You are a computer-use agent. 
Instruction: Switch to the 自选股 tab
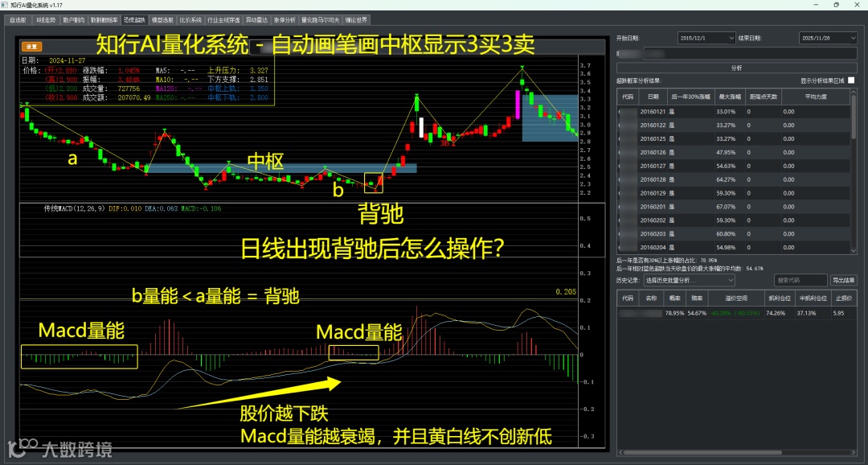(18, 20)
